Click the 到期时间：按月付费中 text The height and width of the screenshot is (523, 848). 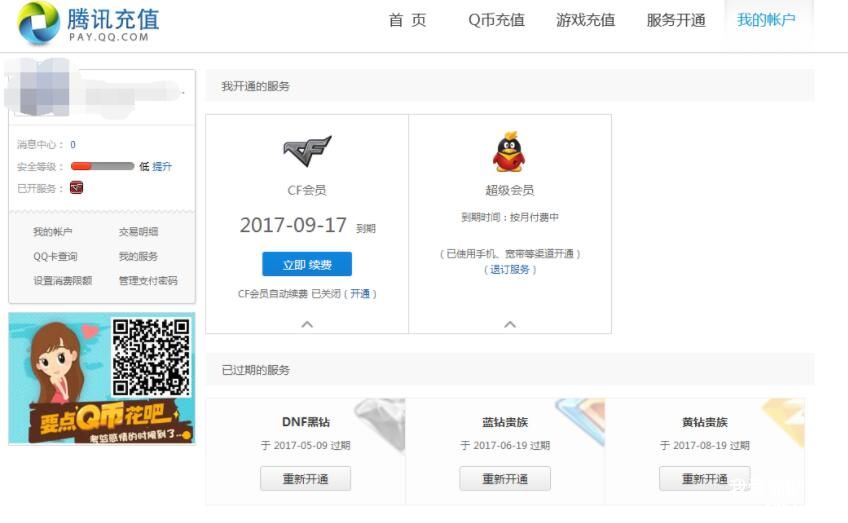tap(510, 217)
